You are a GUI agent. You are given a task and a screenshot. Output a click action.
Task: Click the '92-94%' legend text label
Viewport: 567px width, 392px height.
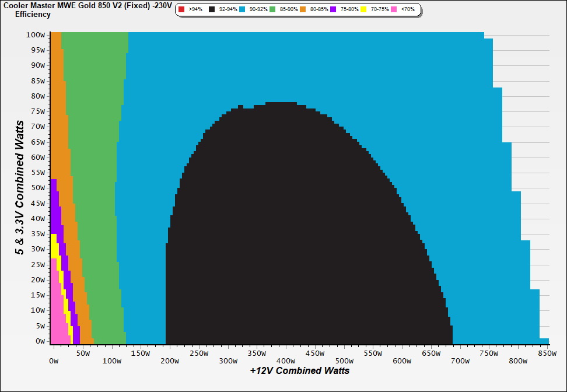(x=228, y=10)
